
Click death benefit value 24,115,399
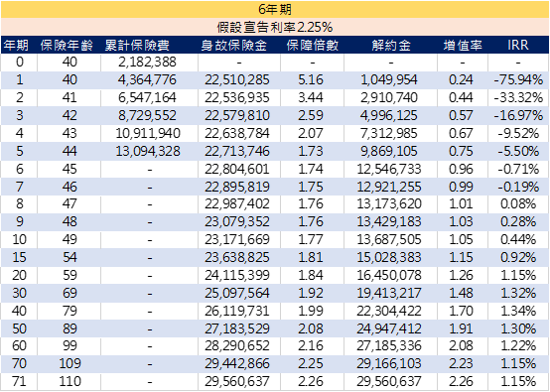[237, 276]
